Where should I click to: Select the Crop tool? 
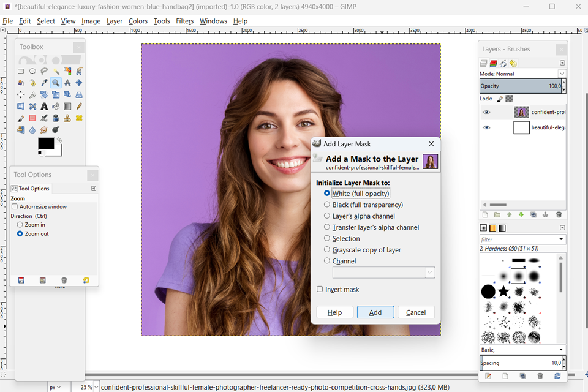(x=32, y=94)
